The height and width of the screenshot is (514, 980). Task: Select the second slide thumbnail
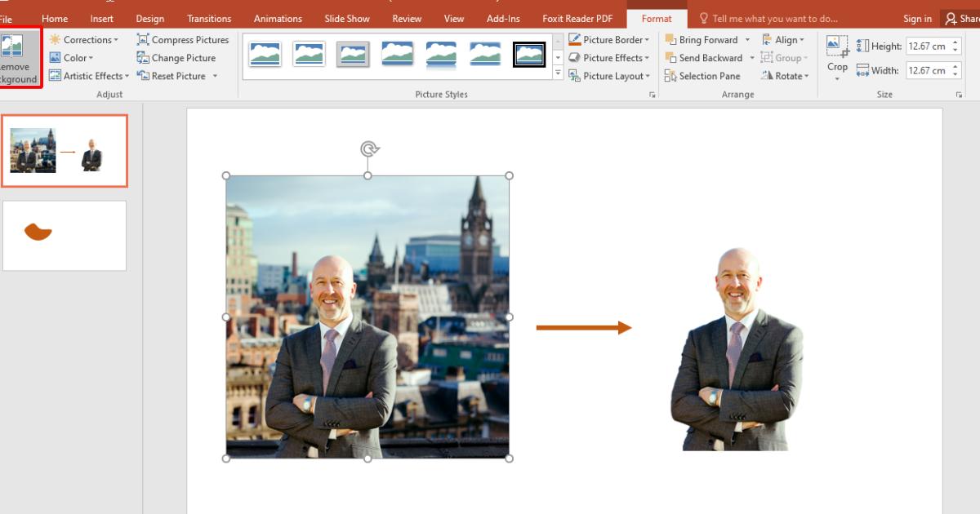[x=65, y=235]
